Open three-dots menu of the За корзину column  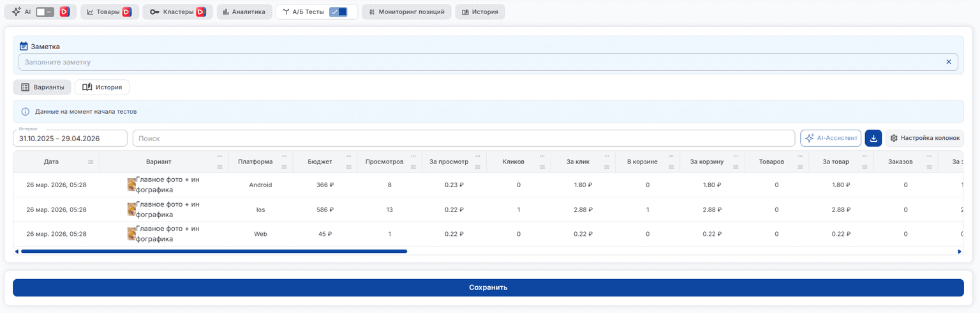736,156
